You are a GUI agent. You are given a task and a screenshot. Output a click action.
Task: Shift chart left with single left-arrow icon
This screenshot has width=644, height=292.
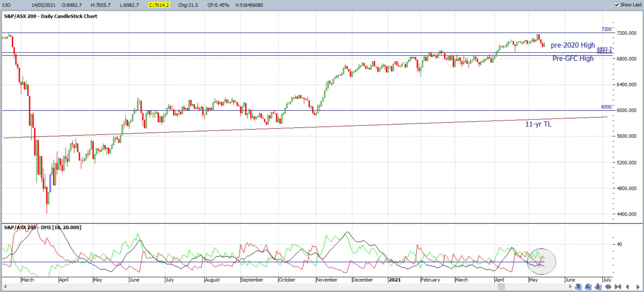tap(628, 287)
